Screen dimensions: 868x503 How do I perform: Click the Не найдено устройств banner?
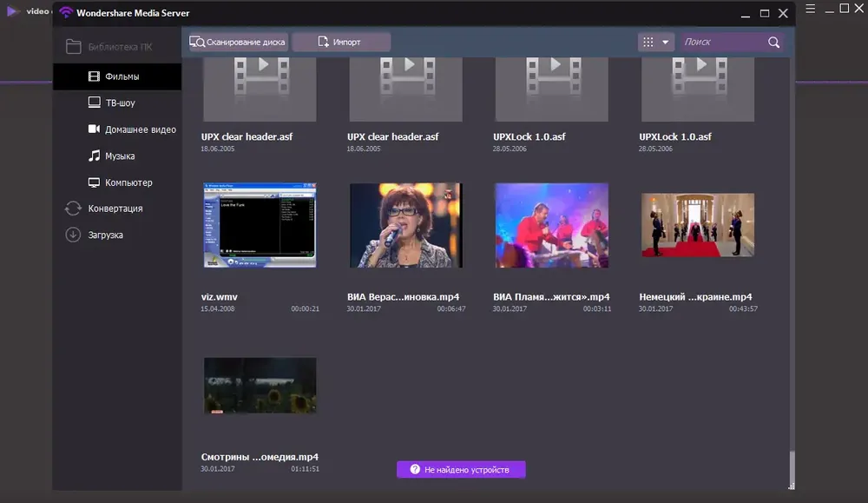(461, 470)
